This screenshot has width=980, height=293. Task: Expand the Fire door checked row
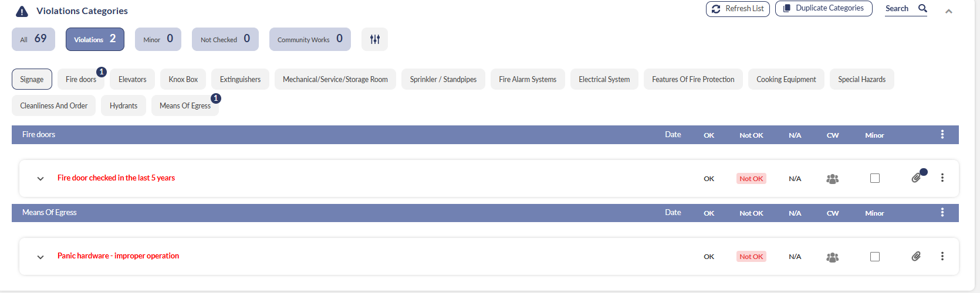point(40,179)
